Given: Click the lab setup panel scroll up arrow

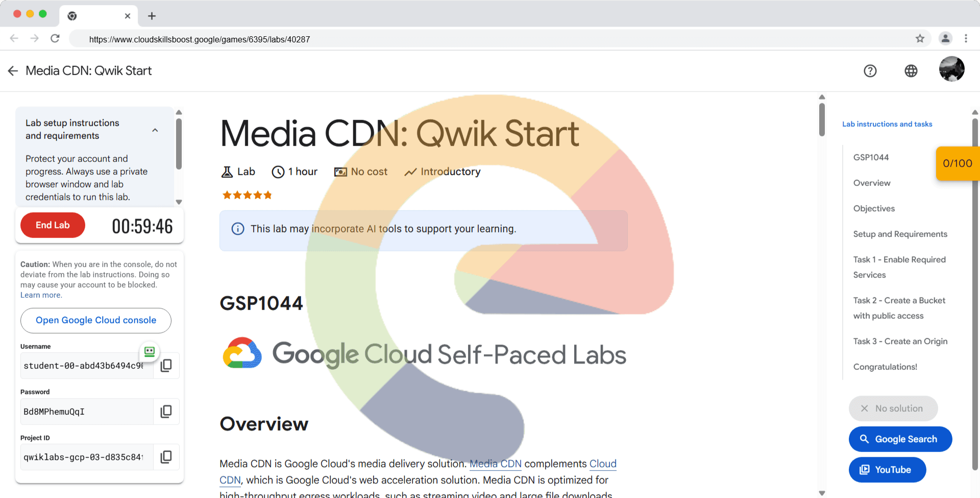Looking at the screenshot, I should click(179, 112).
